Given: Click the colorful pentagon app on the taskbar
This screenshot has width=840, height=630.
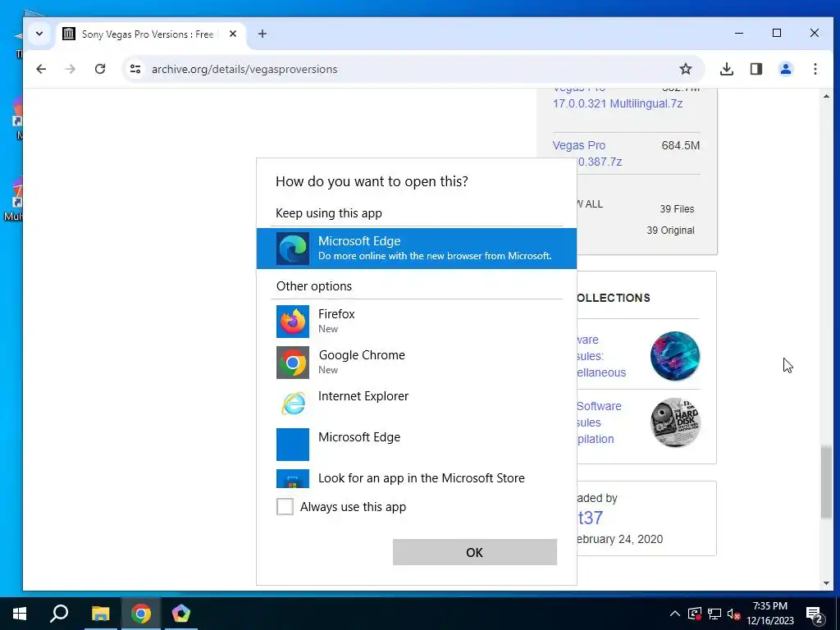Looking at the screenshot, I should 181,614.
